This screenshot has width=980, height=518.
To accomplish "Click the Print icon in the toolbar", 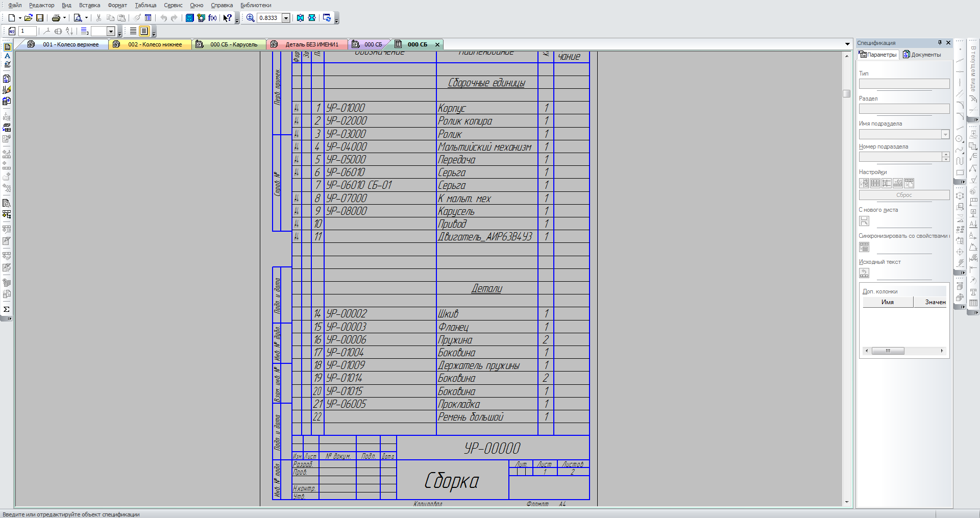I will coord(56,18).
